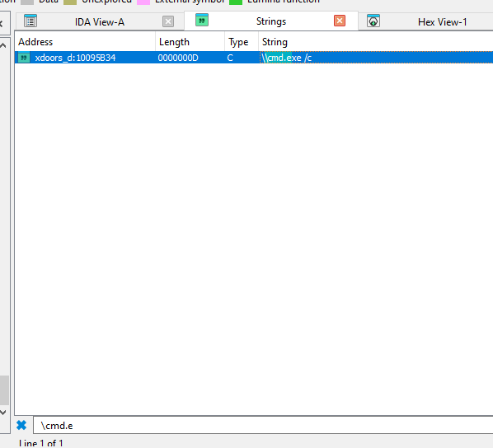Close the IDA View-A tab

coord(168,21)
